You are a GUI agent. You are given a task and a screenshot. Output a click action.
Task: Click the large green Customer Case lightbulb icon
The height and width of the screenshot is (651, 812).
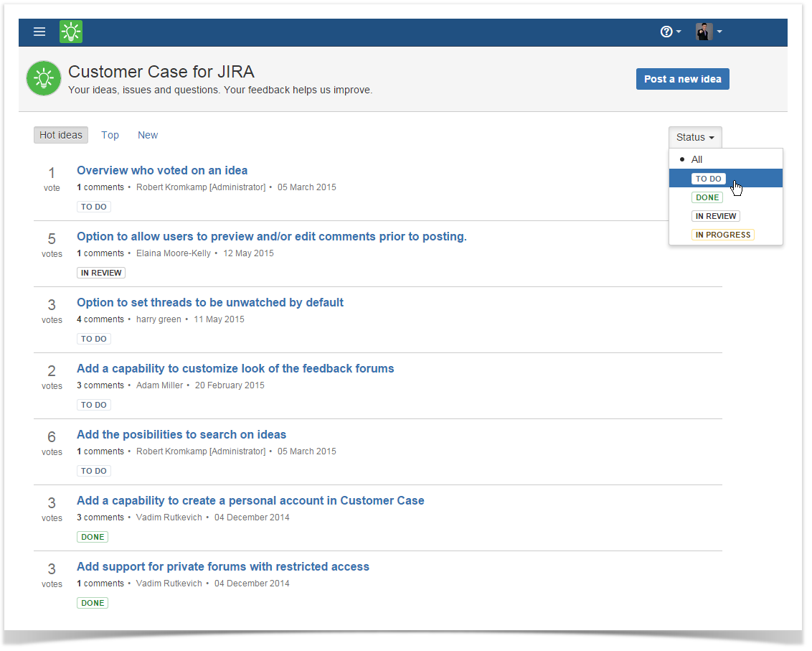(x=44, y=78)
